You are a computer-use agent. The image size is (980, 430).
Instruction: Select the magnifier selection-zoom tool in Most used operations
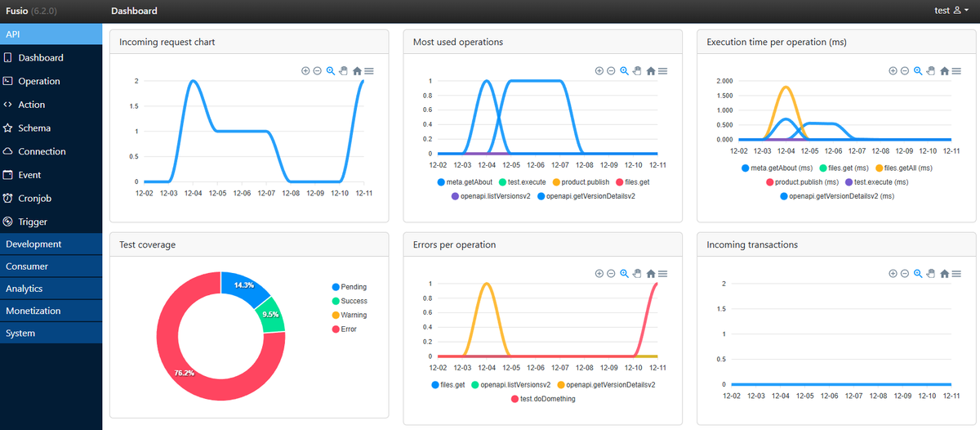[x=625, y=71]
